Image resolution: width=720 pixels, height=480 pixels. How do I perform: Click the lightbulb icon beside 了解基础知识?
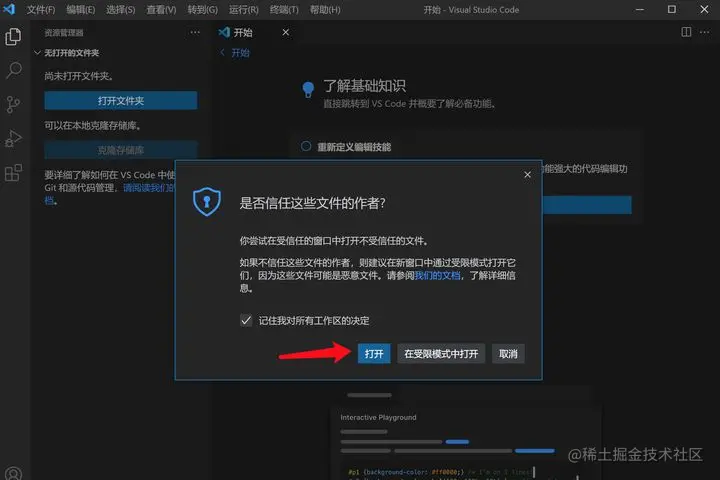(x=308, y=89)
